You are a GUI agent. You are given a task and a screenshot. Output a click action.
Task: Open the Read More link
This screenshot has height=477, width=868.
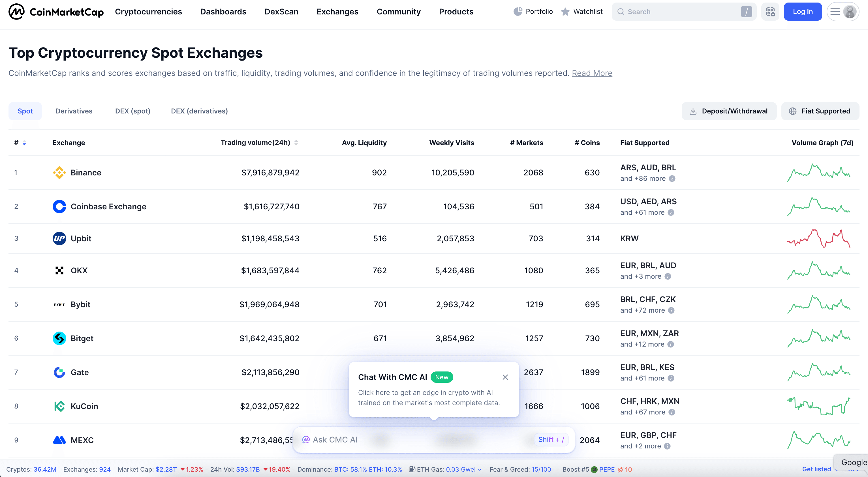tap(592, 73)
